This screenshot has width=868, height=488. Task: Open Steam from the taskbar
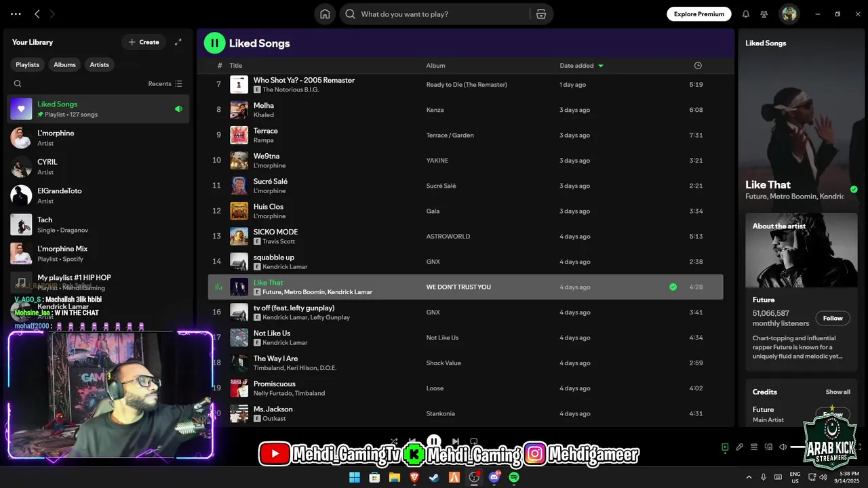tap(434, 477)
